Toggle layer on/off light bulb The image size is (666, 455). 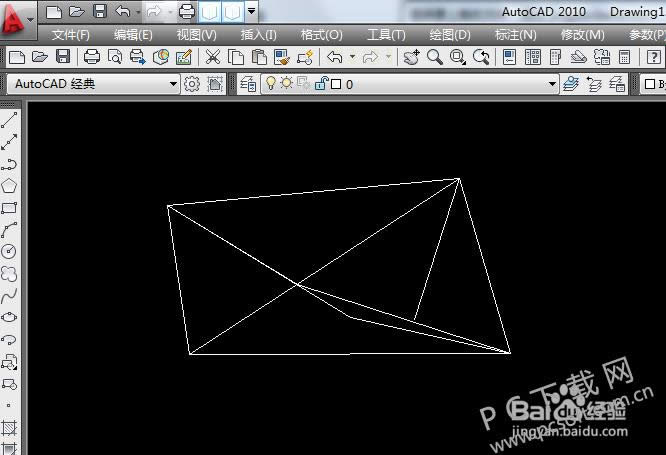pyautogui.click(x=270, y=85)
